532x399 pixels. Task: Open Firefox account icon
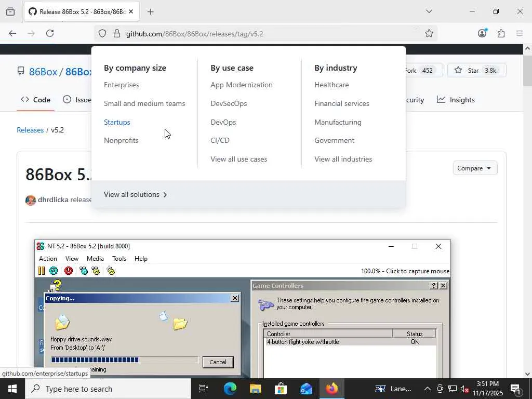pyautogui.click(x=482, y=33)
